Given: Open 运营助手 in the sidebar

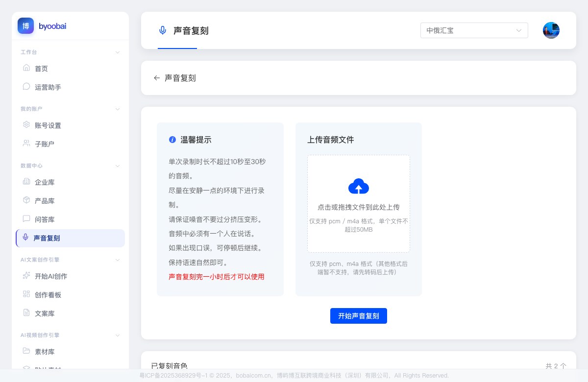Looking at the screenshot, I should click(70, 87).
